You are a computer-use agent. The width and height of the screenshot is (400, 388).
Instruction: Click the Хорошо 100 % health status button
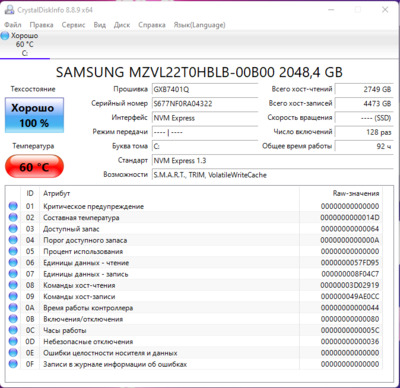point(34,115)
